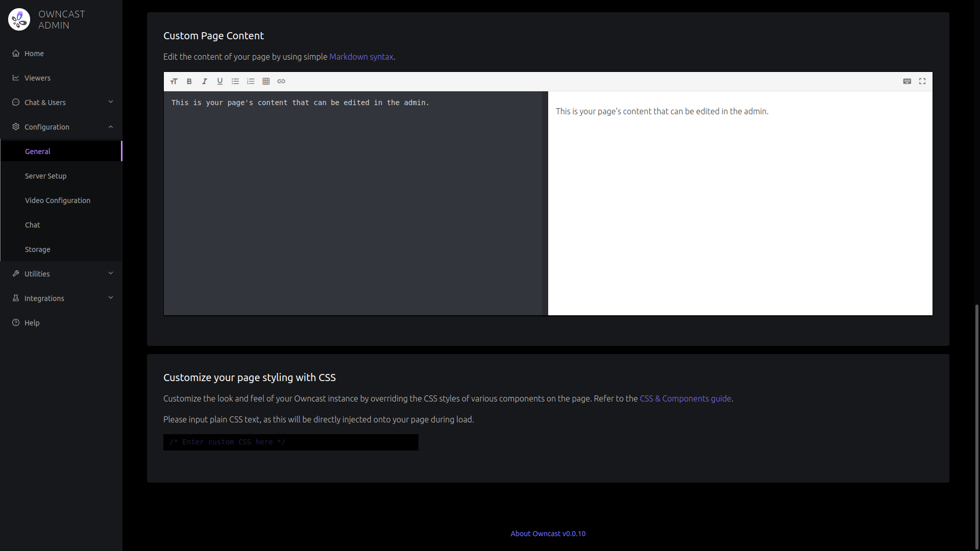Insert a table into the page content
Image resolution: width=980 pixels, height=551 pixels.
coord(265,81)
